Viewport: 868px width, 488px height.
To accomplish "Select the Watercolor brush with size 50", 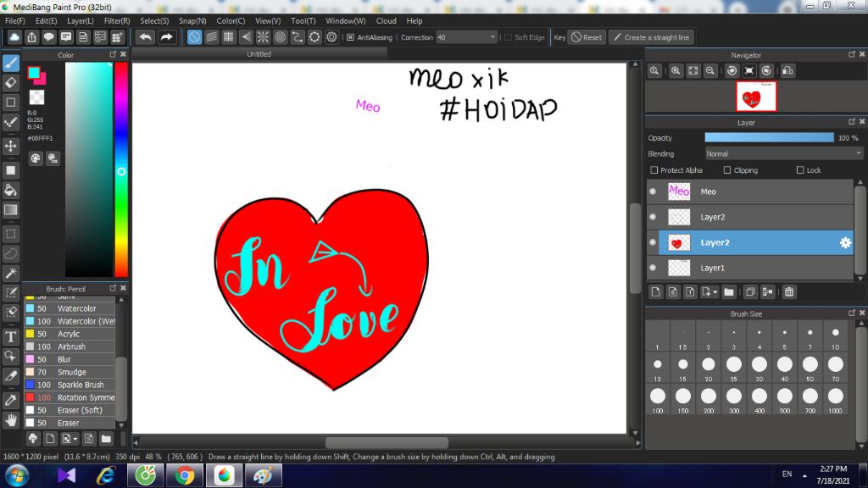I will [x=70, y=308].
